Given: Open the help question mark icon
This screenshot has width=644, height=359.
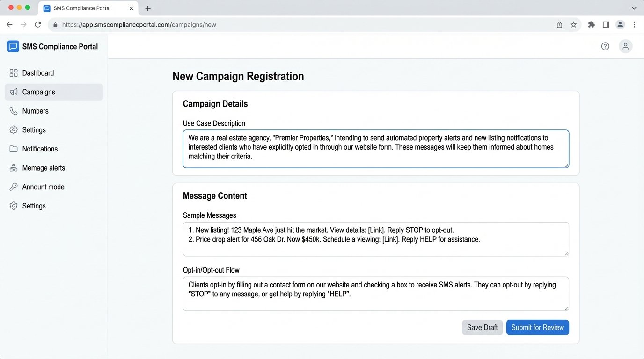Looking at the screenshot, I should point(605,46).
